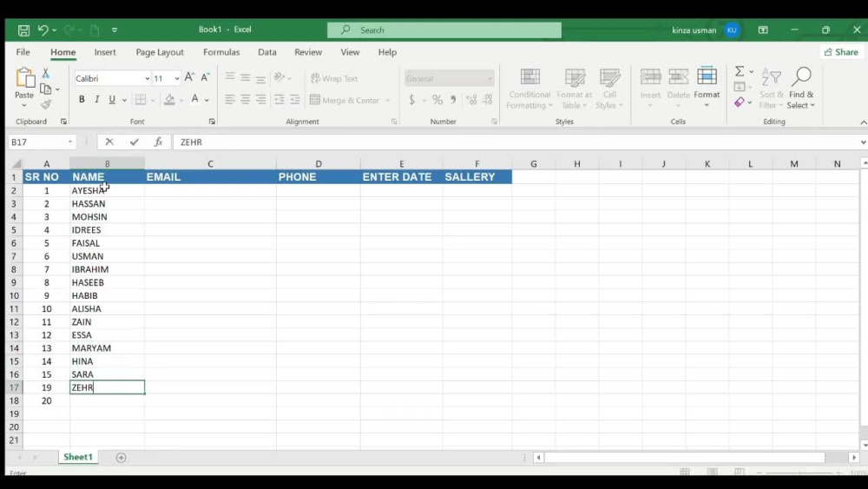Click the horizontal scrollbar track
The width and height of the screenshot is (868, 489).
point(695,458)
